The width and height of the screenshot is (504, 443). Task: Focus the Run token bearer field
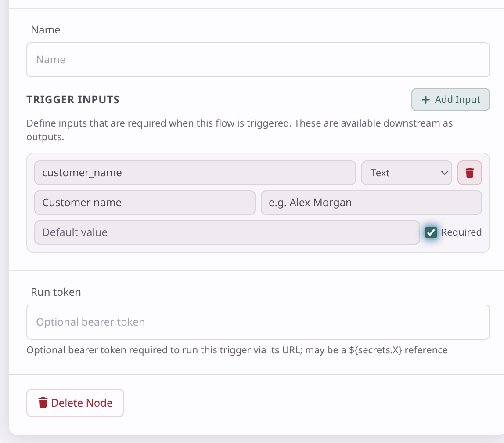click(258, 322)
